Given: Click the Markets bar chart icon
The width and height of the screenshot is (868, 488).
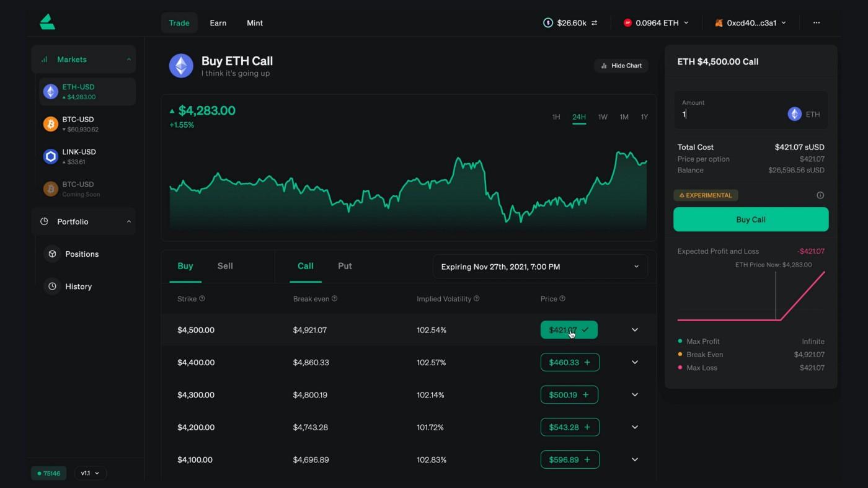Looking at the screenshot, I should point(43,59).
